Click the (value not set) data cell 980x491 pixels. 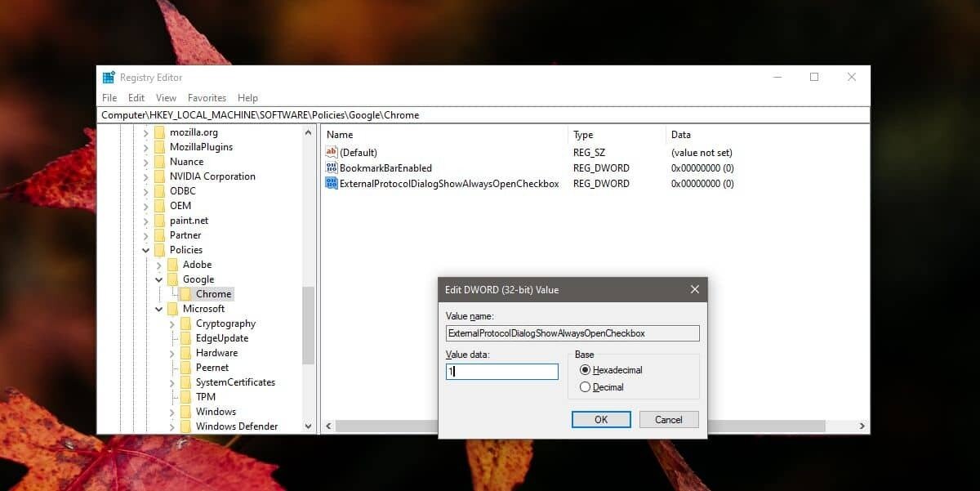[702, 152]
